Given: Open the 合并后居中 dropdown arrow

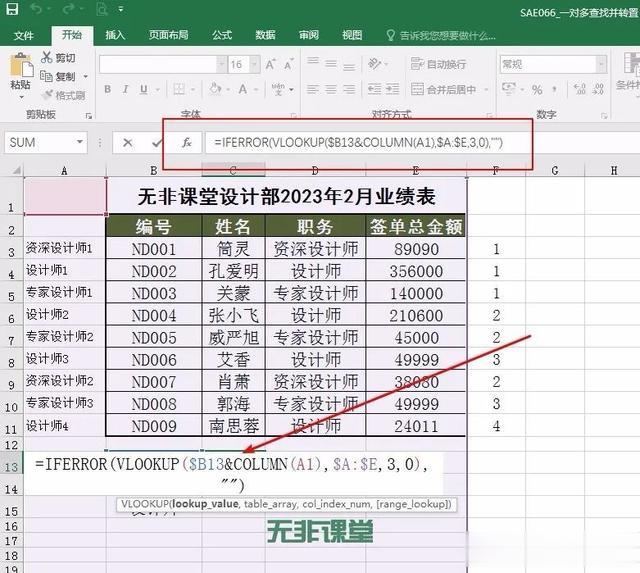Looking at the screenshot, I should point(486,89).
